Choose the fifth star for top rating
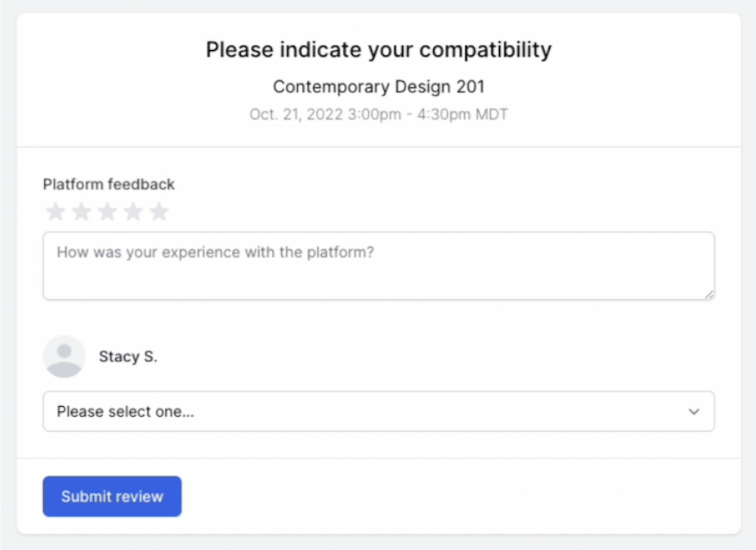756x550 pixels. click(158, 211)
